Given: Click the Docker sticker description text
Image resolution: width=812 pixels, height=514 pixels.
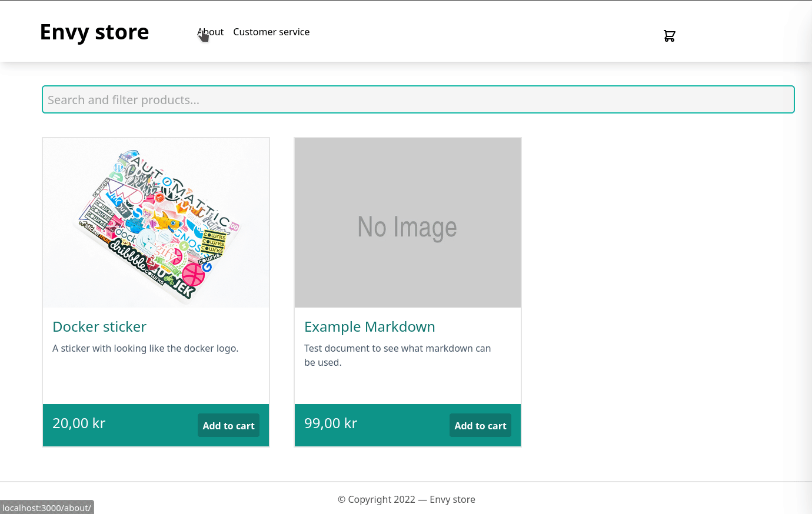Looking at the screenshot, I should tap(145, 348).
